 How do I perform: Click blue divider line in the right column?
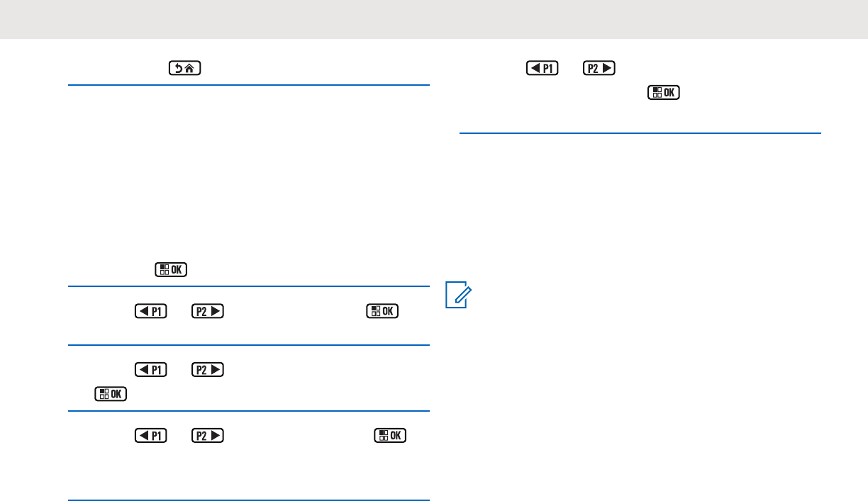[x=640, y=133]
